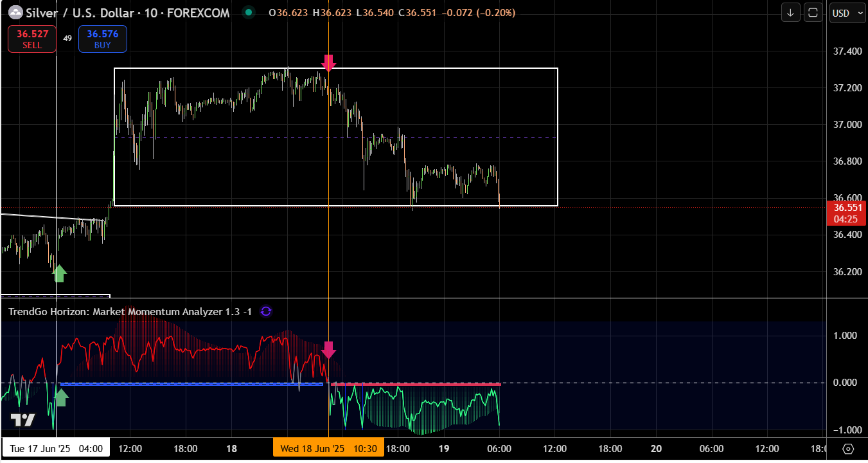The width and height of the screenshot is (868, 463).
Task: Open the USD currency dropdown
Action: click(847, 13)
